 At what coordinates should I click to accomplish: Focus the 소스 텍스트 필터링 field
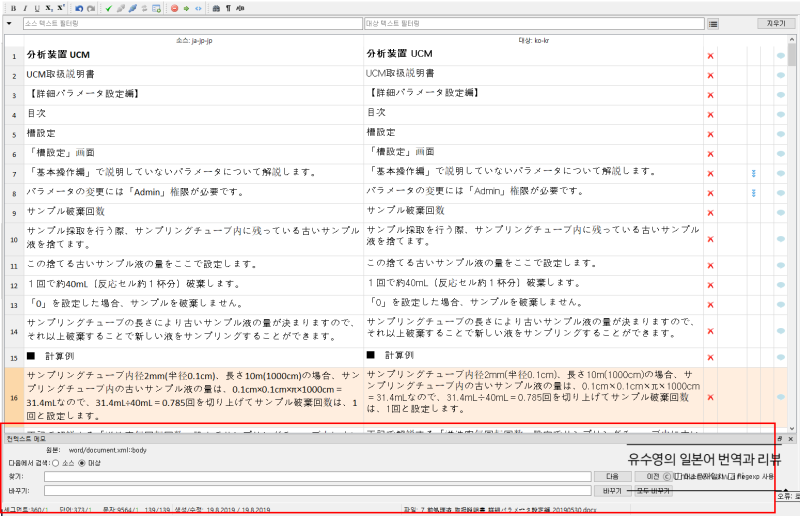(x=193, y=23)
